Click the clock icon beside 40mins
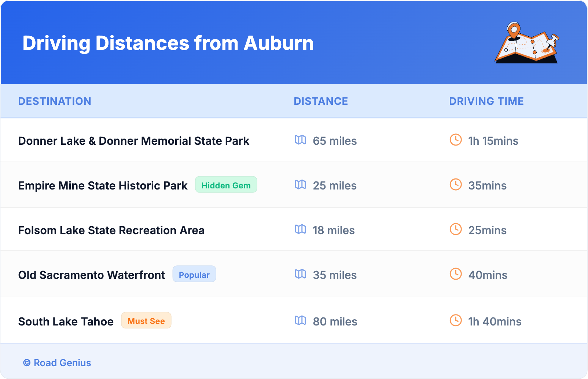This screenshot has width=588, height=379. click(456, 274)
